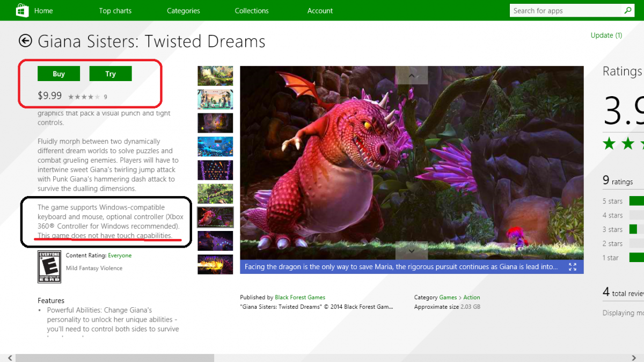Viewport: 644px width, 362px height.
Task: Click the 'Features' heading
Action: (51, 301)
